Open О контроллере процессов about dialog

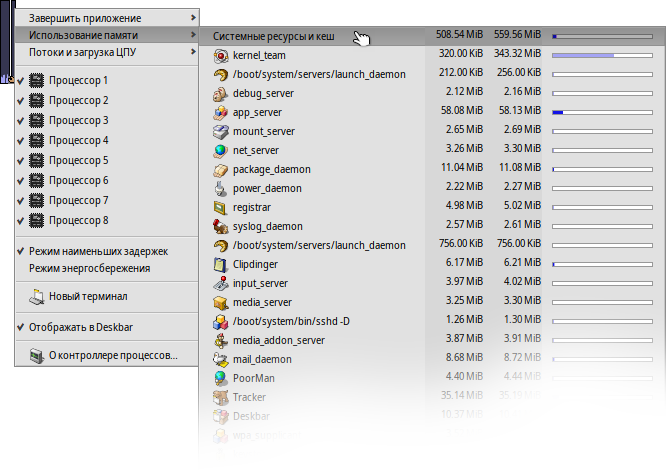click(x=107, y=355)
